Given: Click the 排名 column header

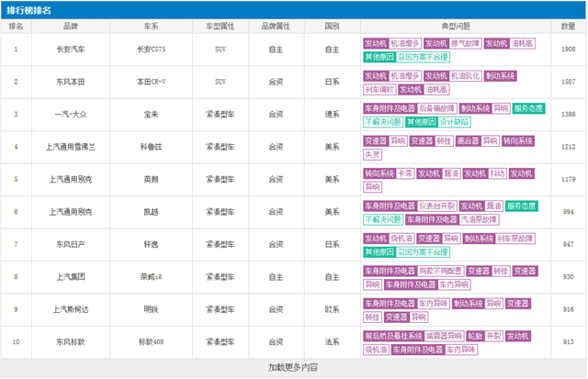Looking at the screenshot, I should 17,27.
